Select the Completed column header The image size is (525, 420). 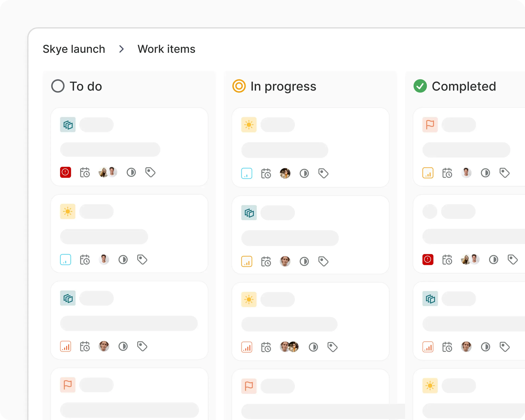(x=464, y=86)
